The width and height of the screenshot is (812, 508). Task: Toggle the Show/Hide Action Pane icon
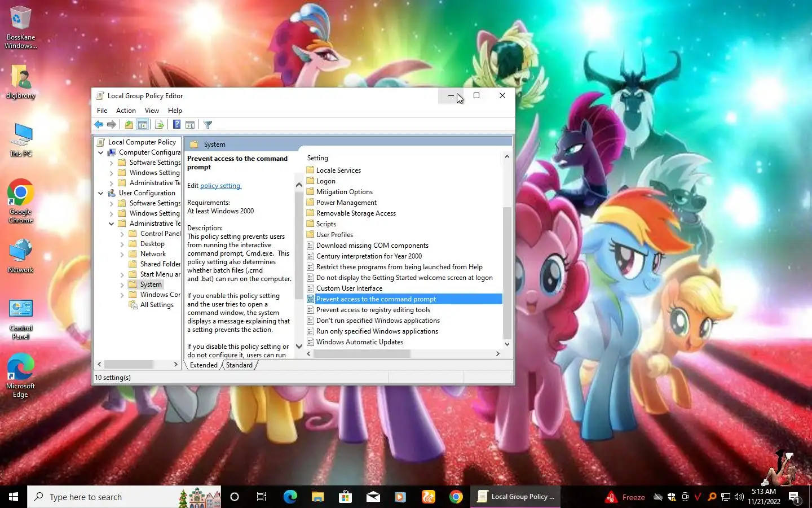pos(190,125)
